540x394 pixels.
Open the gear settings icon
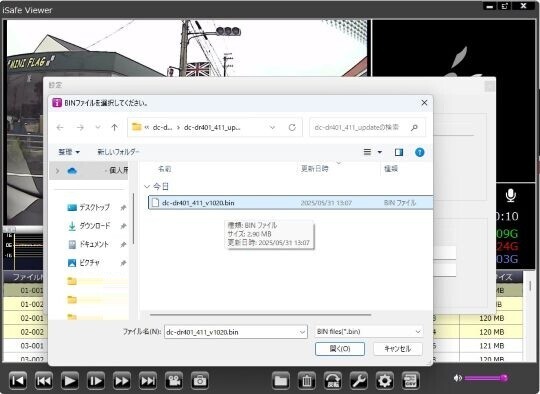point(385,381)
